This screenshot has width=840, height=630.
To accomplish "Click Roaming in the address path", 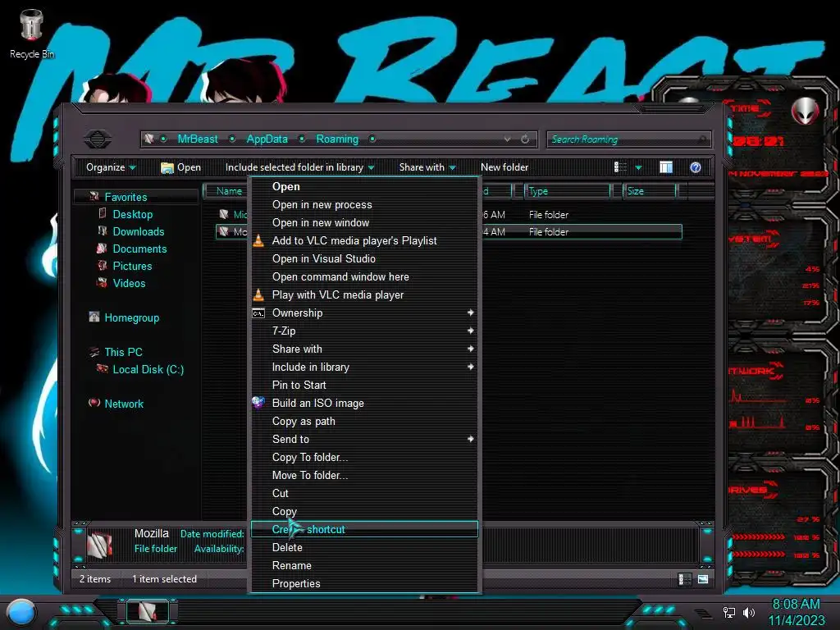I will 337,139.
